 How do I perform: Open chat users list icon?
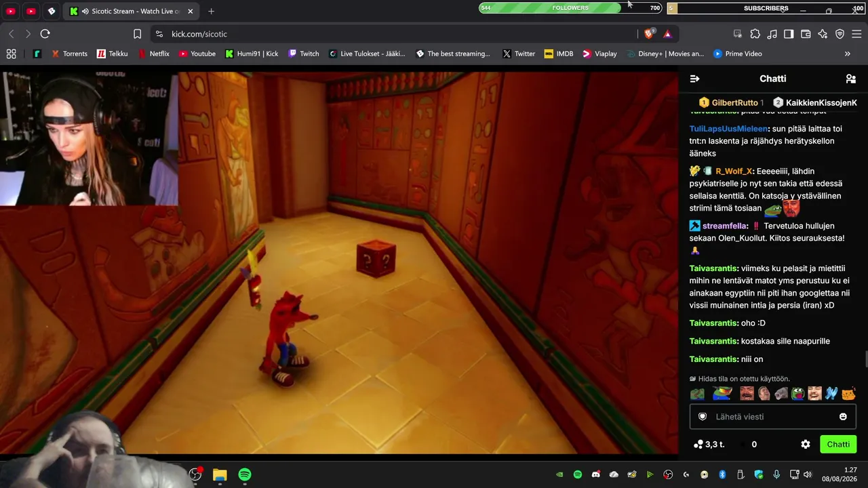pos(851,79)
